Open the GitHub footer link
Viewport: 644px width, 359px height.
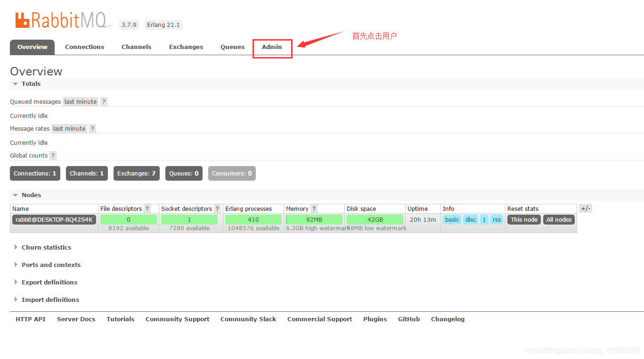click(409, 319)
